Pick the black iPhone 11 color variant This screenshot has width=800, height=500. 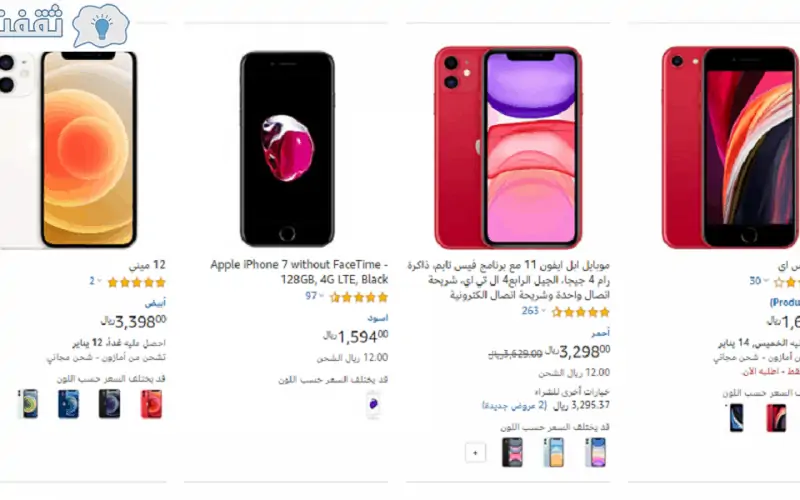[x=512, y=452]
